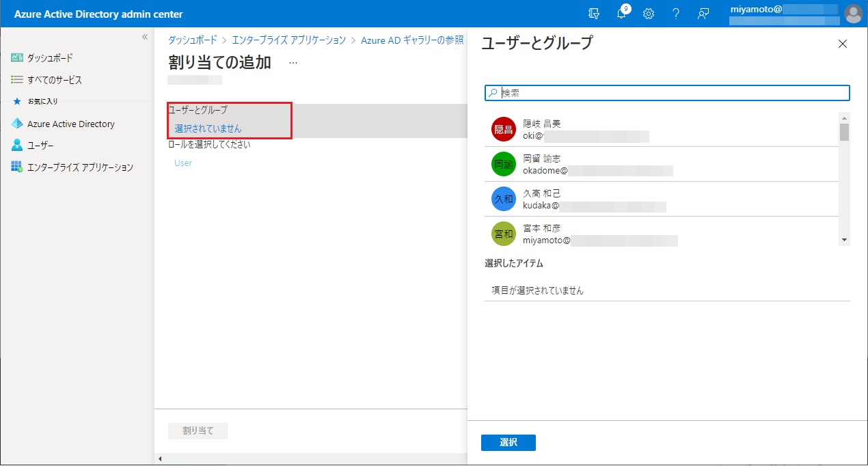Open エンタープライズ アプリケーション in sidebar
The width and height of the screenshot is (868, 466).
79,167
